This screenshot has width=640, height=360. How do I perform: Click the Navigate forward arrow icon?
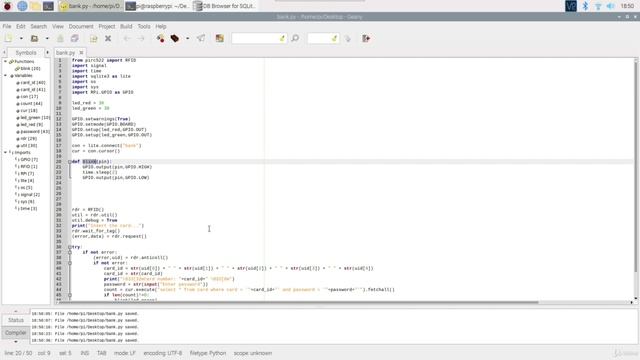click(141, 38)
